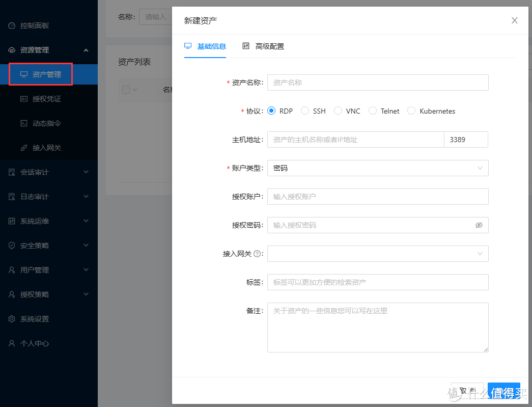Select the Kubernetes protocol radio button
532x407 pixels.
coord(411,111)
